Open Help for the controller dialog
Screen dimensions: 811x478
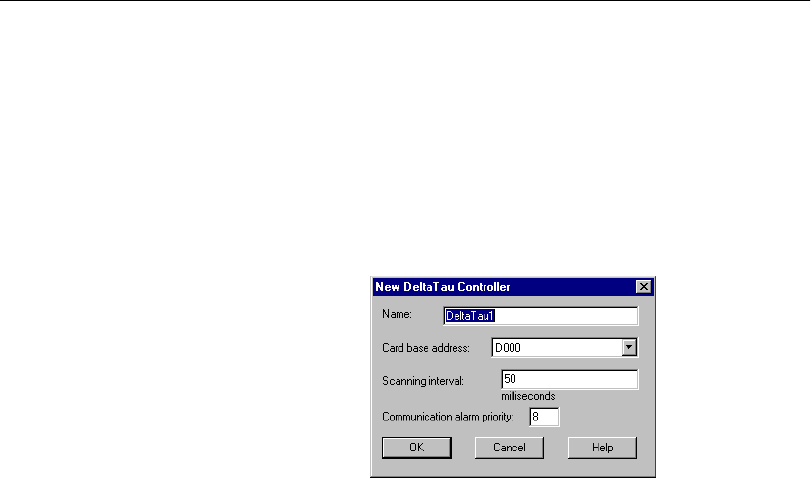click(x=603, y=447)
